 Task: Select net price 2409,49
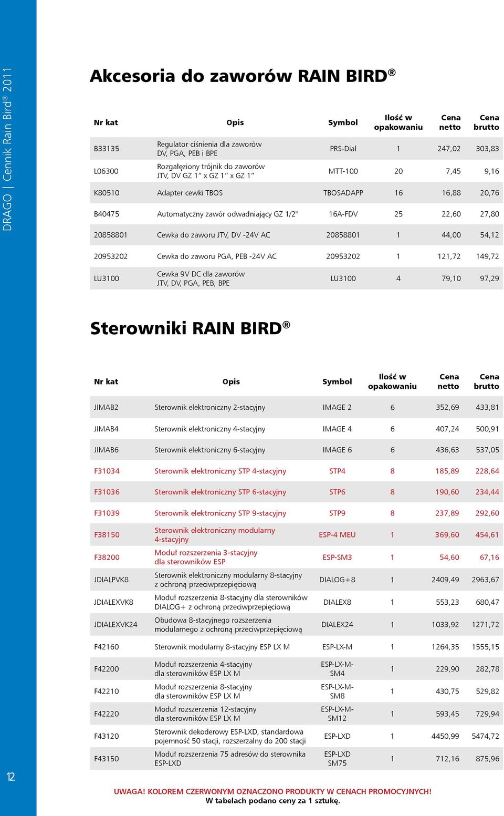pyautogui.click(x=445, y=580)
